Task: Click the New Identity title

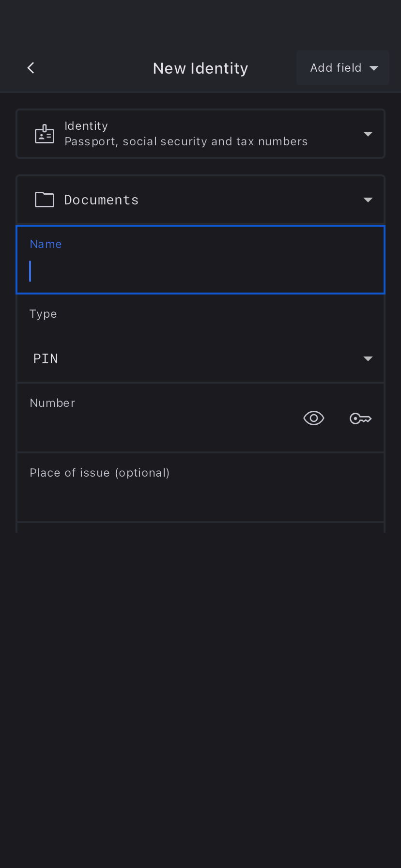Action: coord(200,68)
